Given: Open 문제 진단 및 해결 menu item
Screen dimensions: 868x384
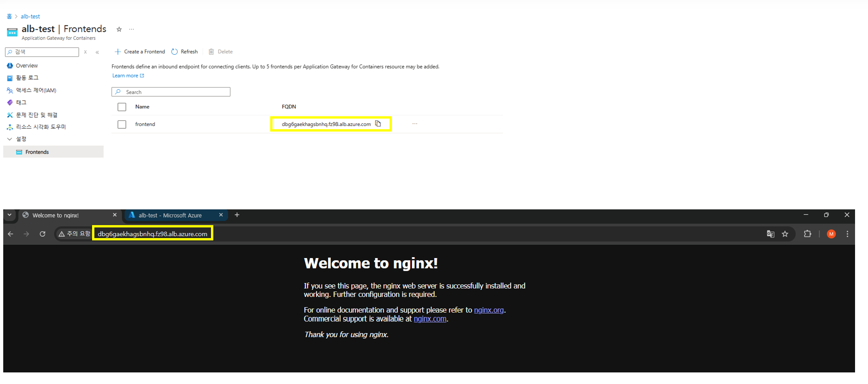Looking at the screenshot, I should [x=37, y=115].
